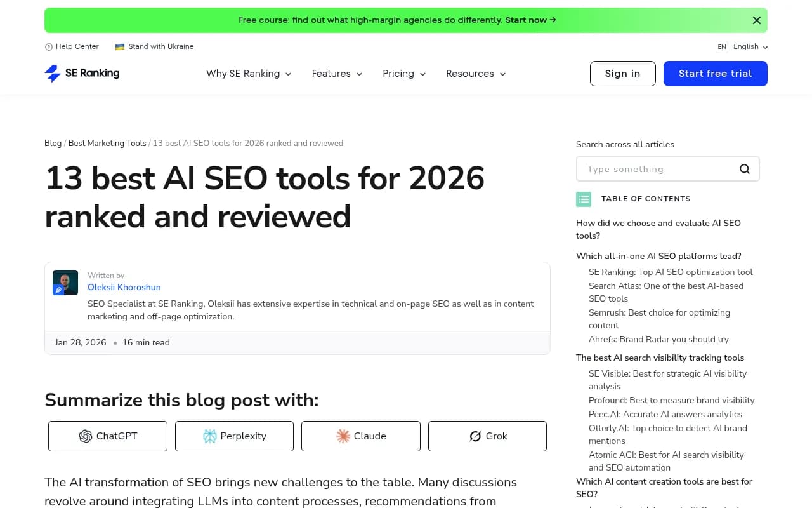Summarize the post with Grok button
Screen dimensions: 812x508
pyautogui.click(x=487, y=436)
